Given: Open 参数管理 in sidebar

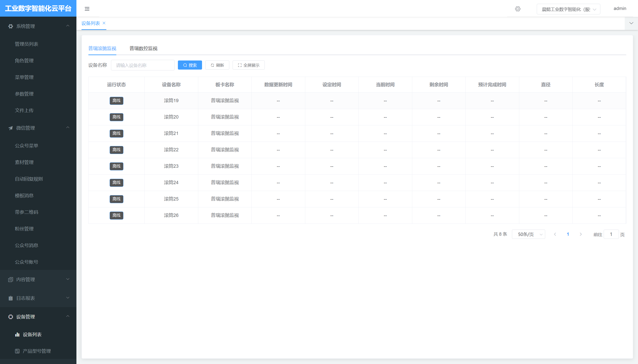Looking at the screenshot, I should (x=24, y=94).
